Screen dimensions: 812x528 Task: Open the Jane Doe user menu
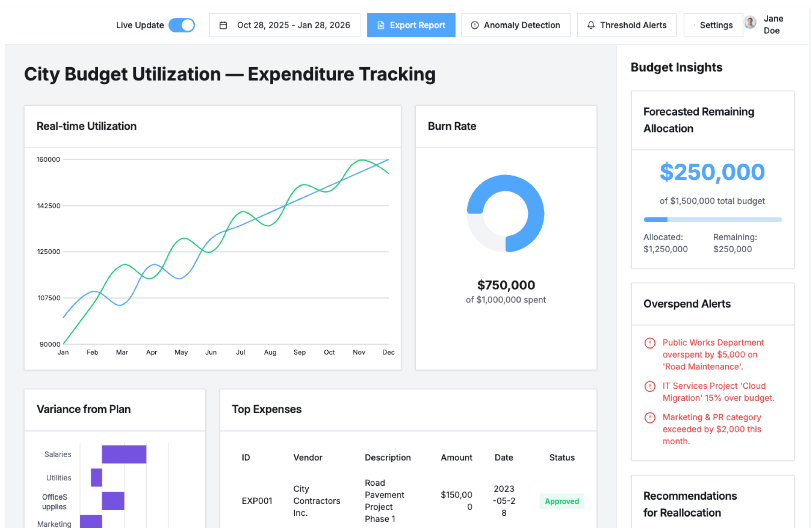[773, 25]
